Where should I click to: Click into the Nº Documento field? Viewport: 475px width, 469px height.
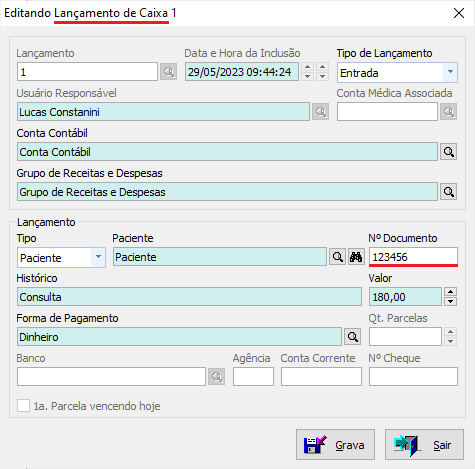413,257
